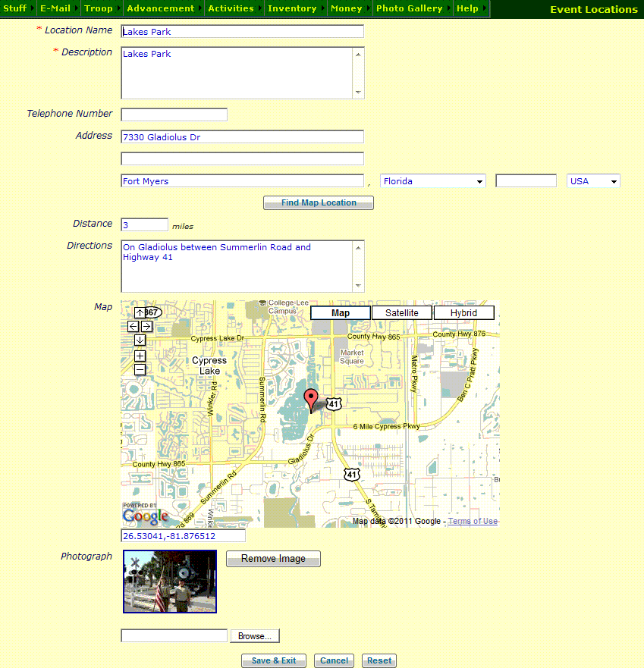Click the Distance field showing 3

tap(144, 225)
